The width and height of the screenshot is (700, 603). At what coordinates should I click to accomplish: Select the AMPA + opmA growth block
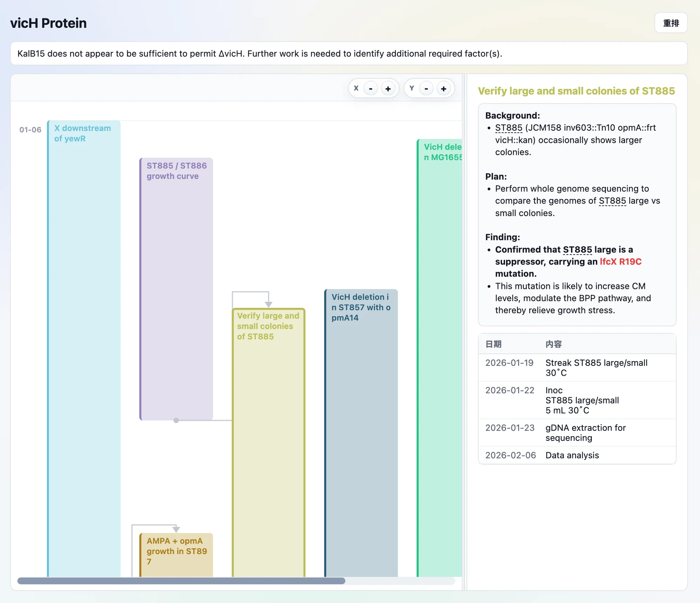click(176, 554)
